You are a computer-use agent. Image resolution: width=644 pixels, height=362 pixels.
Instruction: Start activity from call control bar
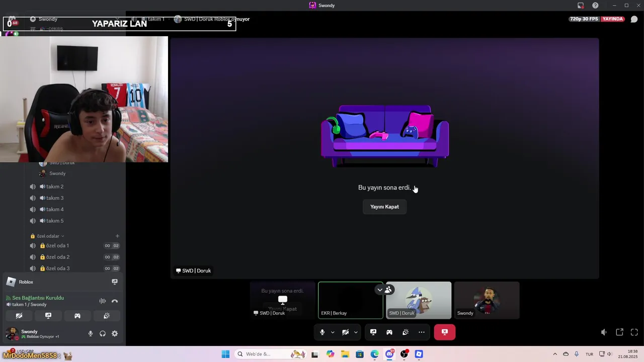coord(389,332)
